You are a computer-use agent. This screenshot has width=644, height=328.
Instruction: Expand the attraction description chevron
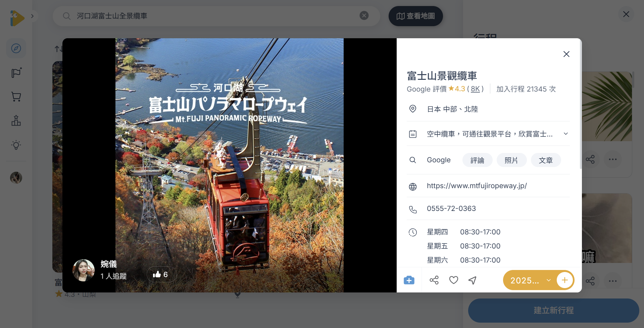(x=566, y=133)
